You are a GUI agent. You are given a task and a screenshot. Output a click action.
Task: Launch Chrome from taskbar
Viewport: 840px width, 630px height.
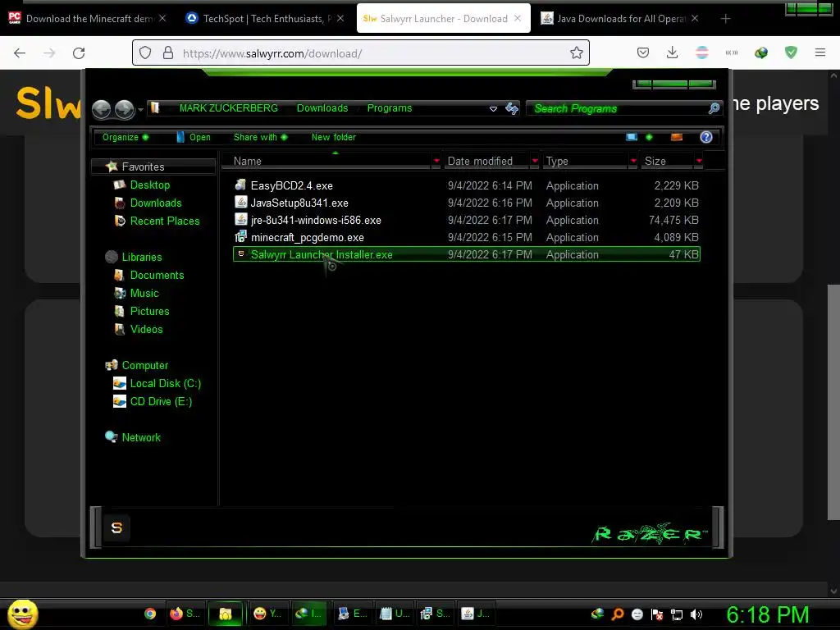pyautogui.click(x=150, y=614)
